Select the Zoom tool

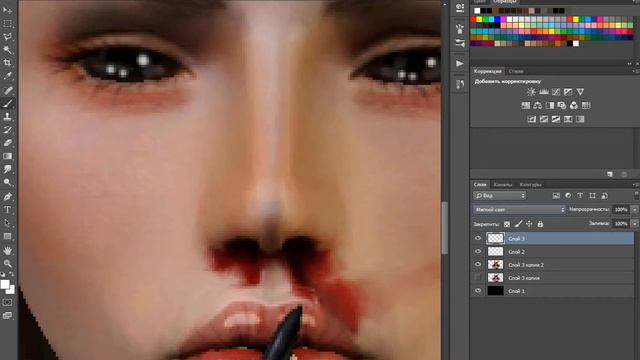(x=7, y=263)
